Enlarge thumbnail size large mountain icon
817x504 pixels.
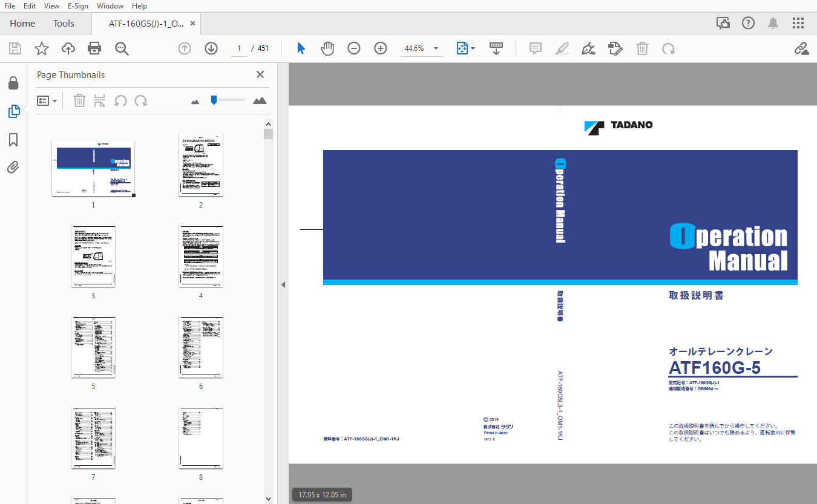(260, 100)
